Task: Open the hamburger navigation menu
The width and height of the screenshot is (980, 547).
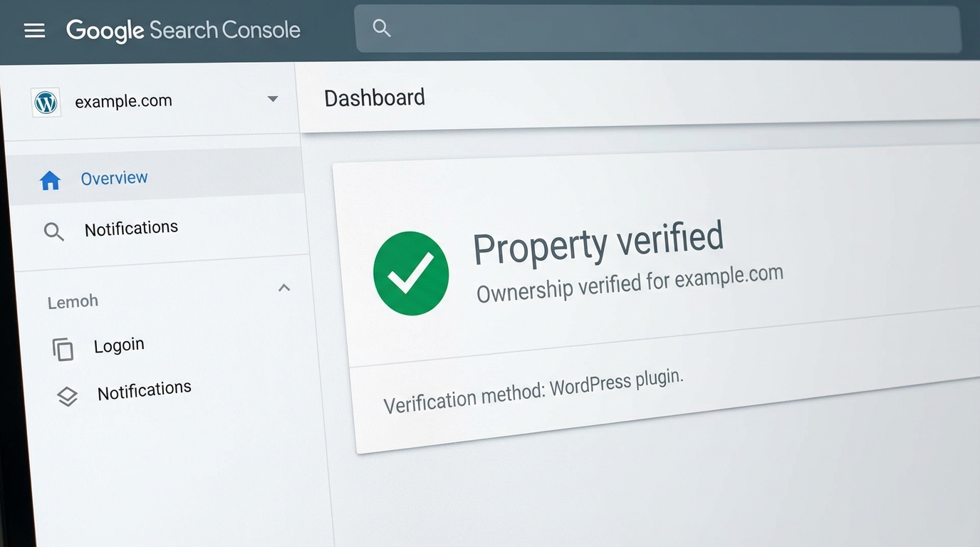Action: coord(34,30)
